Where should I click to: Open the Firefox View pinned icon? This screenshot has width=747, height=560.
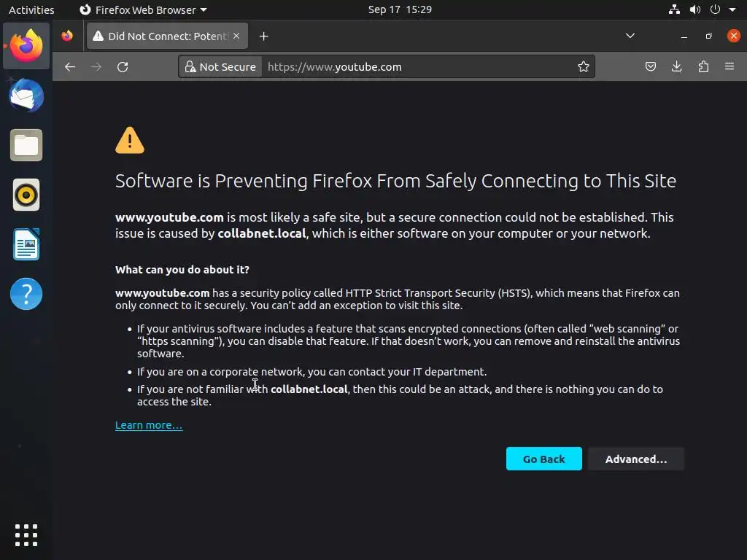[67, 36]
